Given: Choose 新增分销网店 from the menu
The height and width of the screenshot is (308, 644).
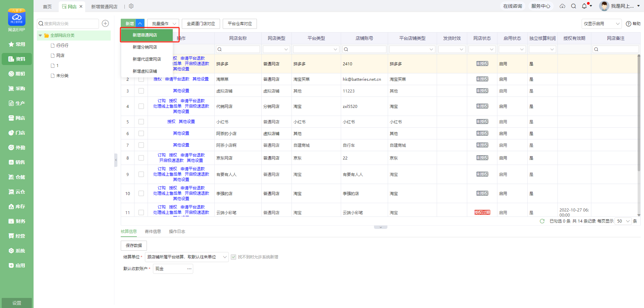Looking at the screenshot, I should 145,47.
